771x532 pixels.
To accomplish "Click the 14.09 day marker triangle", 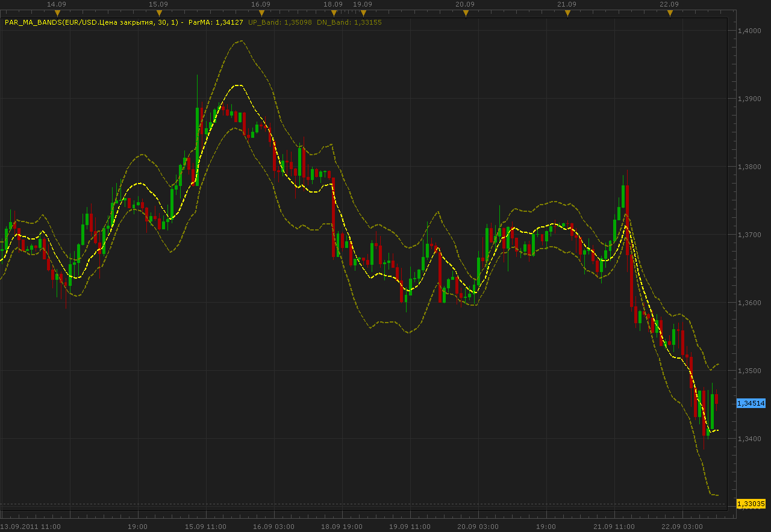I will pos(57,13).
